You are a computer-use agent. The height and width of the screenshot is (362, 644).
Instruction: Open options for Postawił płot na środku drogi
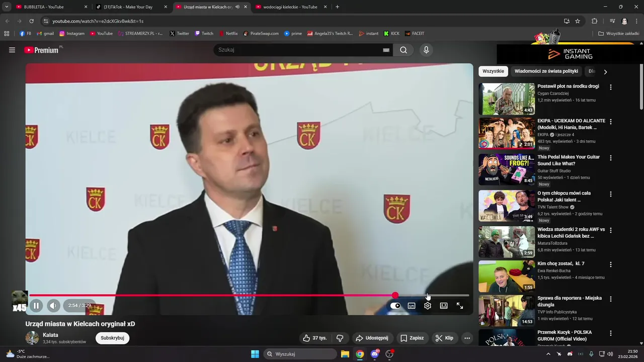click(611, 87)
